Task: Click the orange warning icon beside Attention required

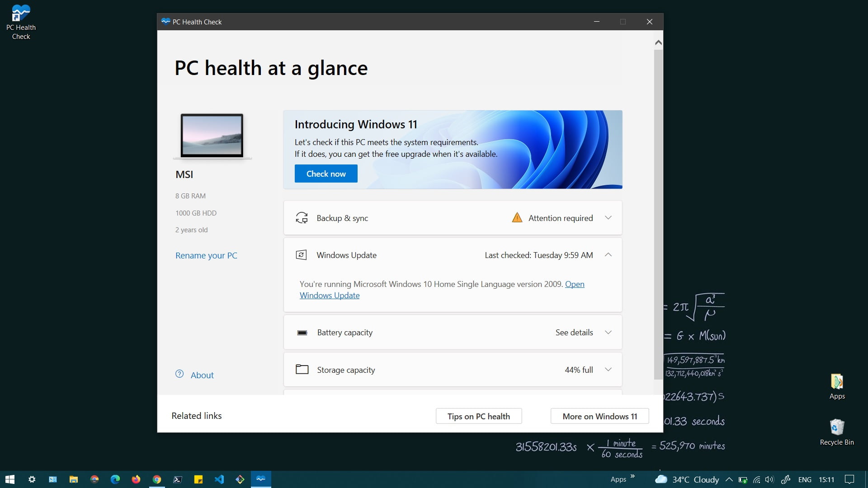Action: click(517, 218)
